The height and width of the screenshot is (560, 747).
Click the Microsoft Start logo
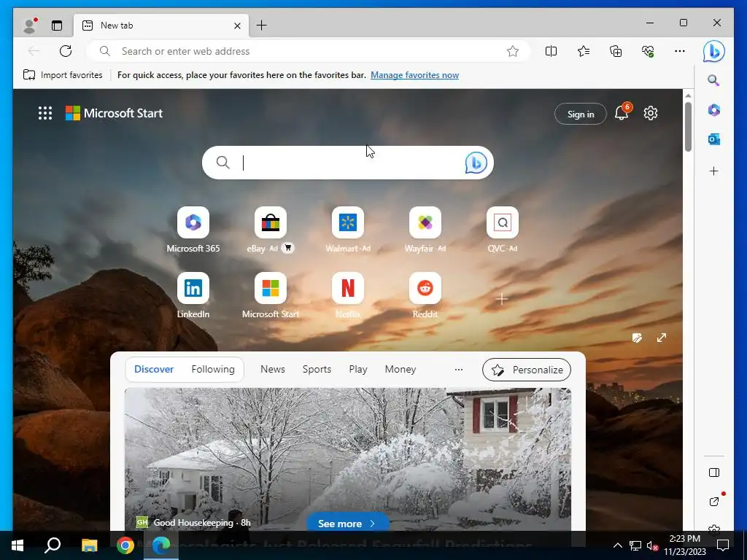pyautogui.click(x=114, y=113)
